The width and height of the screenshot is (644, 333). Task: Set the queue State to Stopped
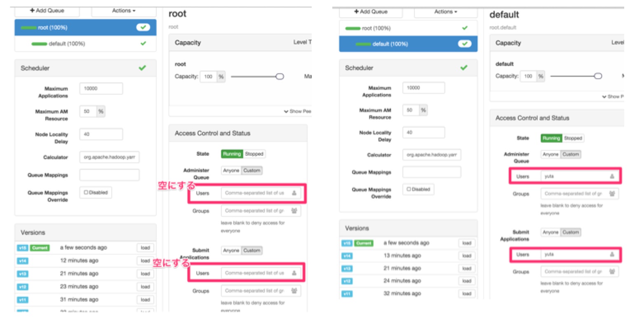pyautogui.click(x=254, y=154)
